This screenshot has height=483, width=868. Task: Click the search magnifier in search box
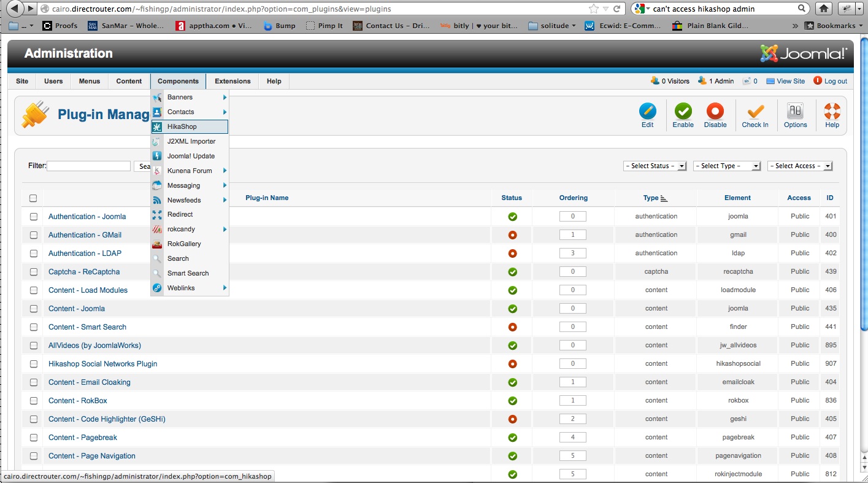pos(802,9)
